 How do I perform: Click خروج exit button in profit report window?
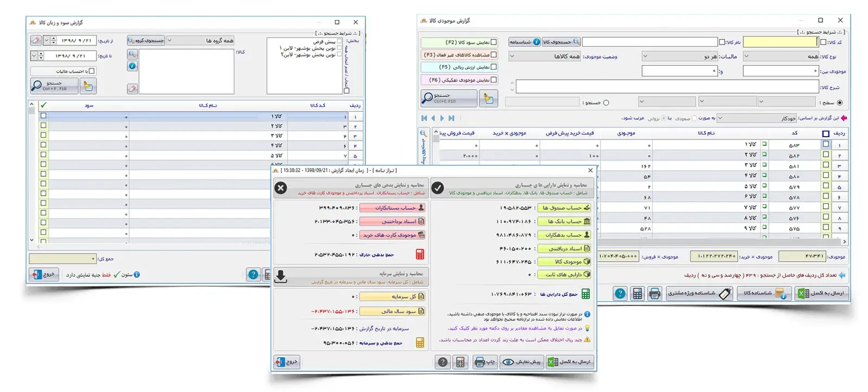coord(43,274)
